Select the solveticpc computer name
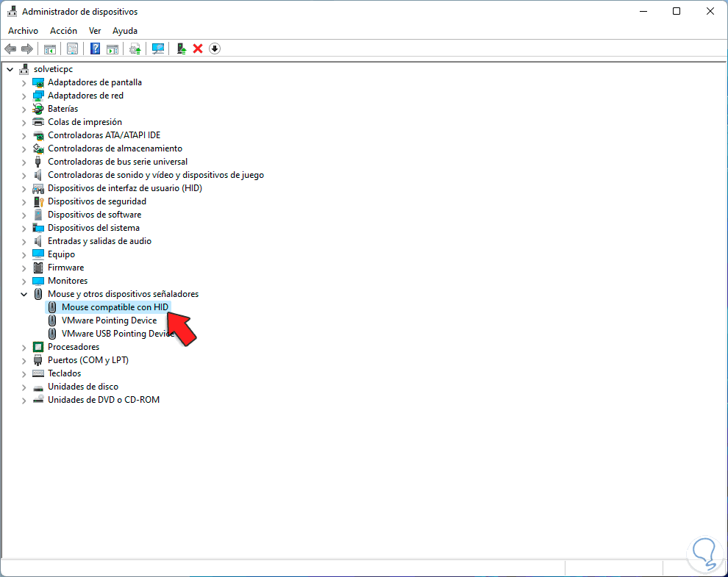 coord(53,69)
